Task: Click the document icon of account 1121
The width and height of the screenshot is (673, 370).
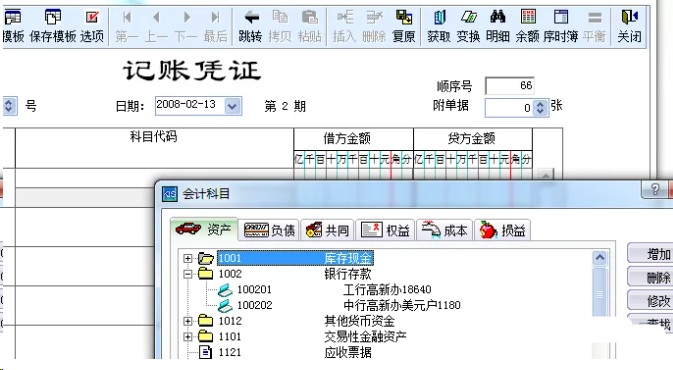Action: point(206,352)
